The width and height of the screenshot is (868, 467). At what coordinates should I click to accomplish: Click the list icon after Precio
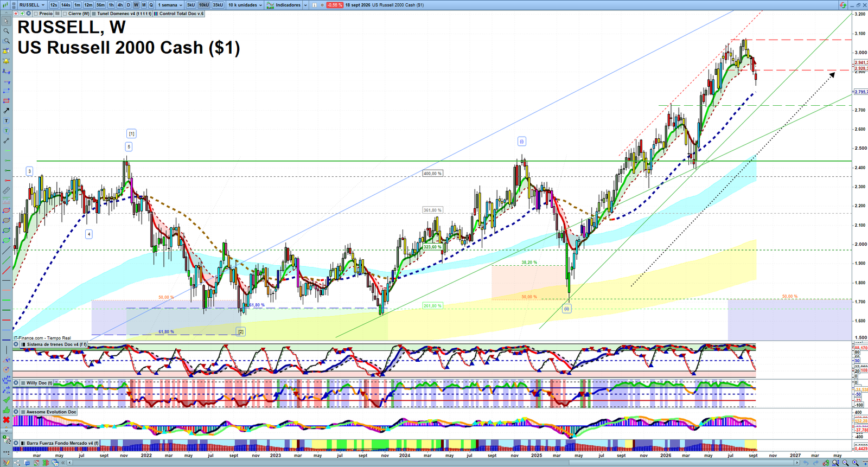coord(58,14)
